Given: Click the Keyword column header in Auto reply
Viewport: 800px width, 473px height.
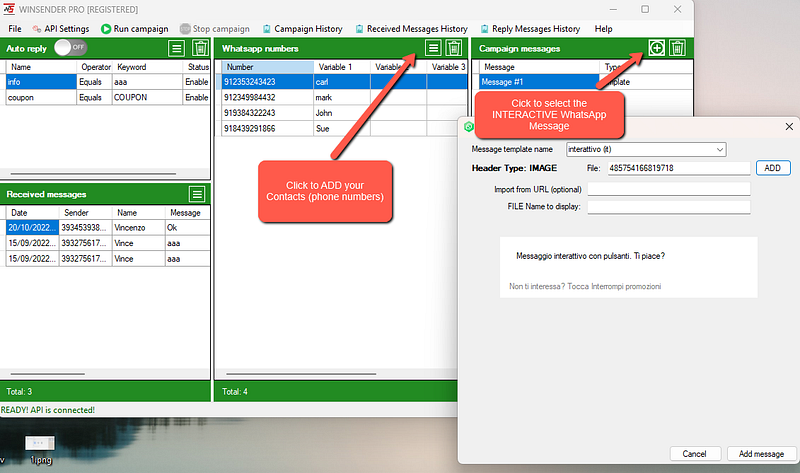Looking at the screenshot, I should tap(147, 67).
